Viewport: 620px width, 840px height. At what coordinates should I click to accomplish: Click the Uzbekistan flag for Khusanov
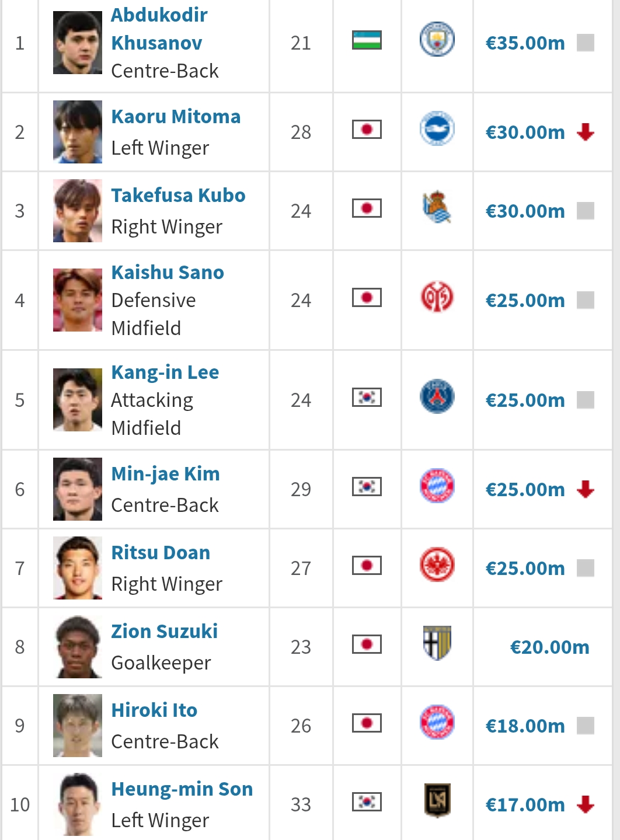coord(367,40)
